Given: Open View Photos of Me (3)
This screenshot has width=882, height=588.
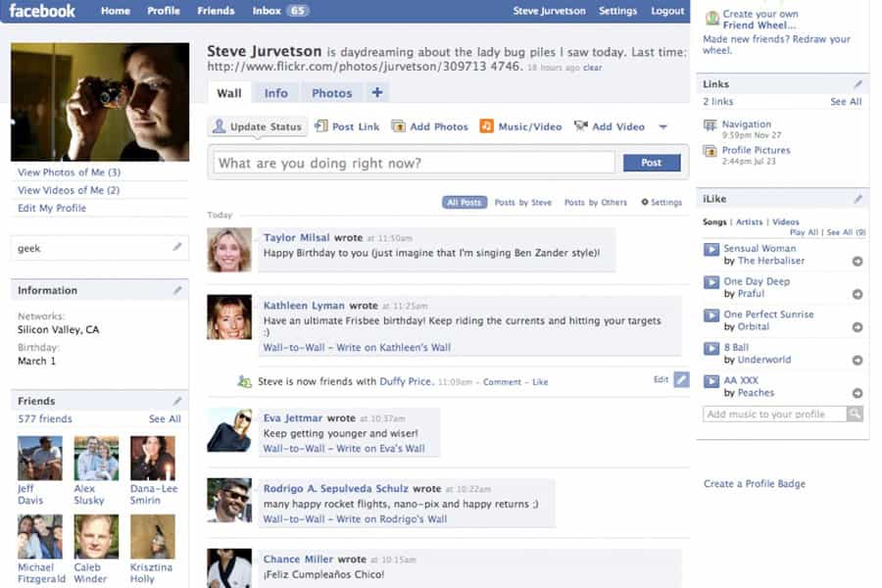Looking at the screenshot, I should 69,172.
